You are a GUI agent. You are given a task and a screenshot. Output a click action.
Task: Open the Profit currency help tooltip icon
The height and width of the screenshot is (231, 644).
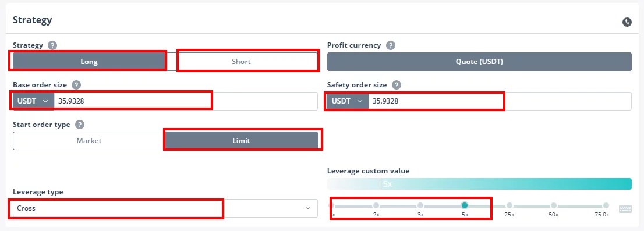pos(391,45)
